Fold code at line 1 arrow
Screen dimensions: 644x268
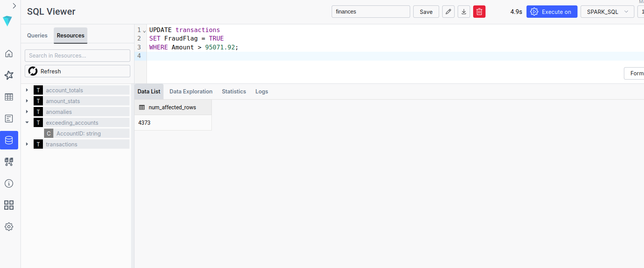point(144,31)
